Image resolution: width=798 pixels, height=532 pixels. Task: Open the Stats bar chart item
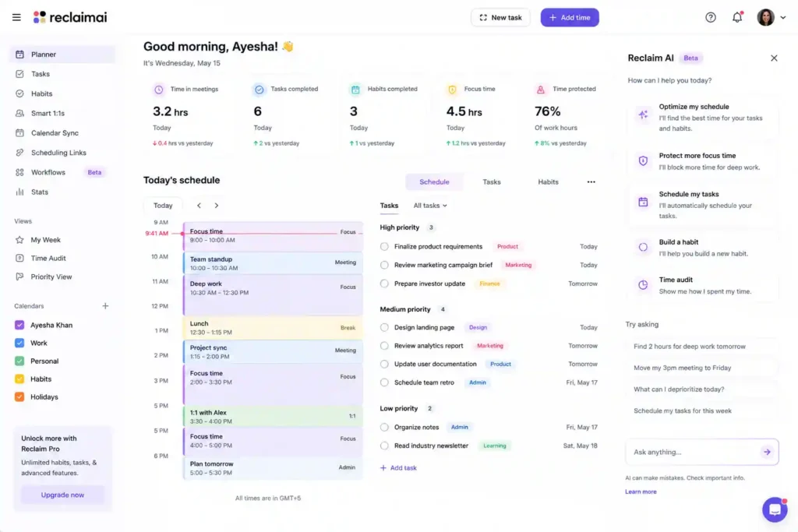coord(39,192)
